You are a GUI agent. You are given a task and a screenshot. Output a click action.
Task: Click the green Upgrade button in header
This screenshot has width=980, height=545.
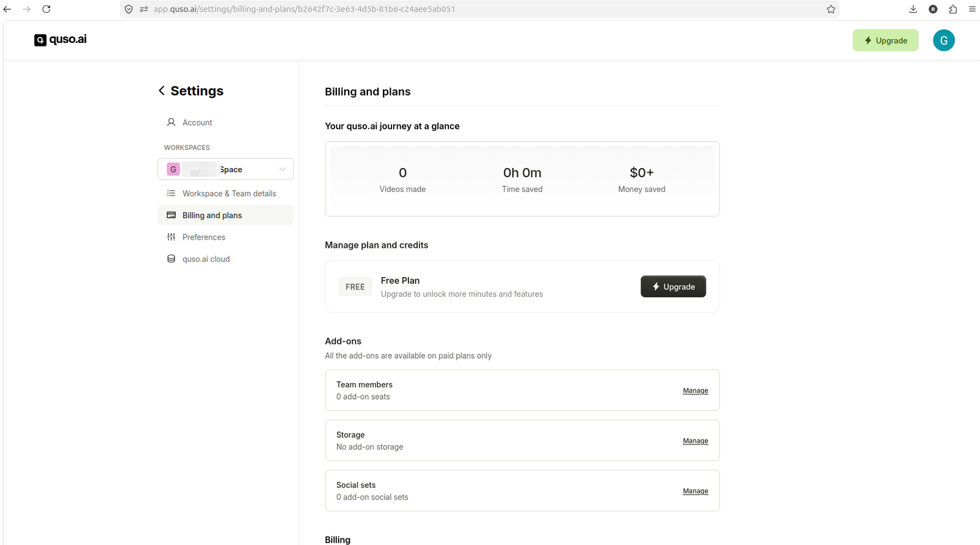coord(885,40)
